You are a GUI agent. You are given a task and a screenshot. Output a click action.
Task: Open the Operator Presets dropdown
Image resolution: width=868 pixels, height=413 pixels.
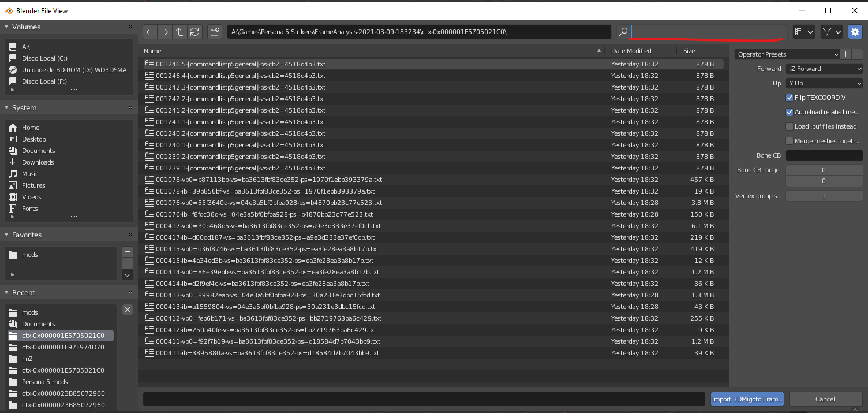point(787,54)
